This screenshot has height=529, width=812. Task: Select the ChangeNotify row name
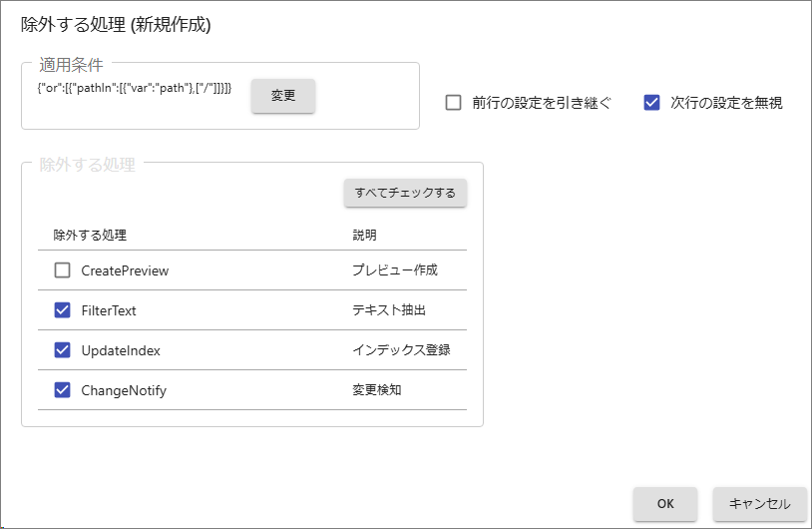click(124, 390)
